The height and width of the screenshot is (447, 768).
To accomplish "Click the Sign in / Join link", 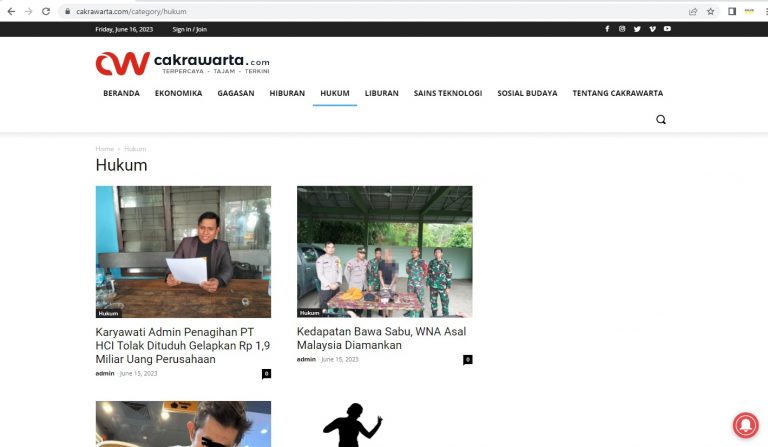I will 188,29.
